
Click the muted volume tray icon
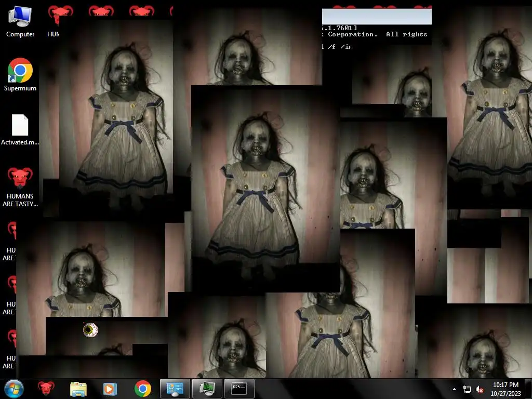click(480, 389)
